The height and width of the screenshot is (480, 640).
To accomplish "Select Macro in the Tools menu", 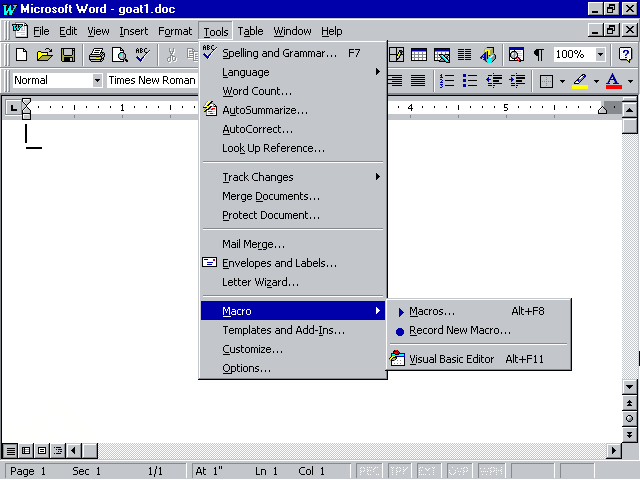I will [293, 311].
